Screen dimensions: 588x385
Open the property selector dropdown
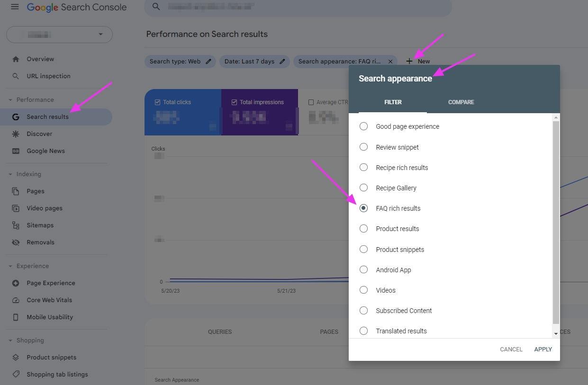pos(59,35)
